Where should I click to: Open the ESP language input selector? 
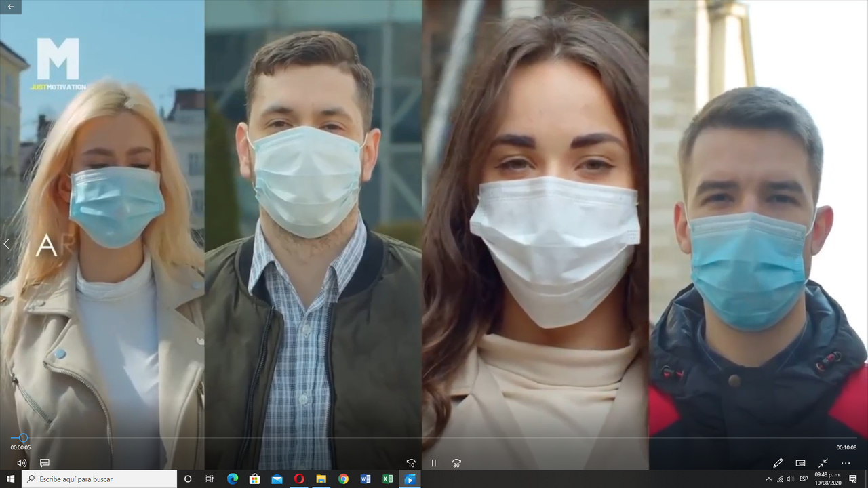802,479
